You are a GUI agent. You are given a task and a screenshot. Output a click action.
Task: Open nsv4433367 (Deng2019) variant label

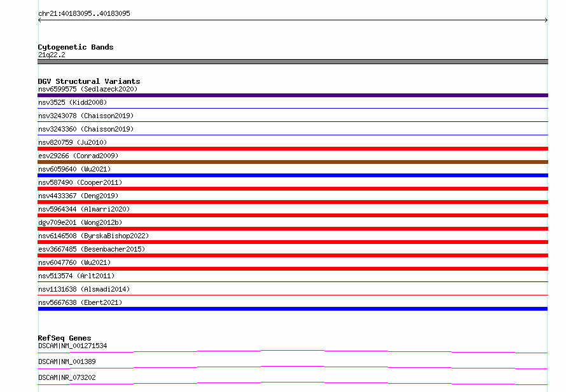click(x=78, y=196)
